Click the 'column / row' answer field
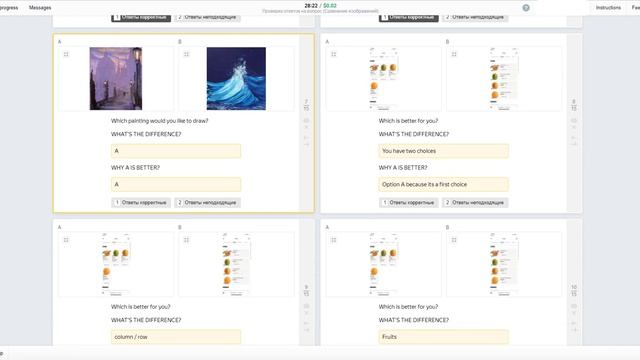 (176, 337)
